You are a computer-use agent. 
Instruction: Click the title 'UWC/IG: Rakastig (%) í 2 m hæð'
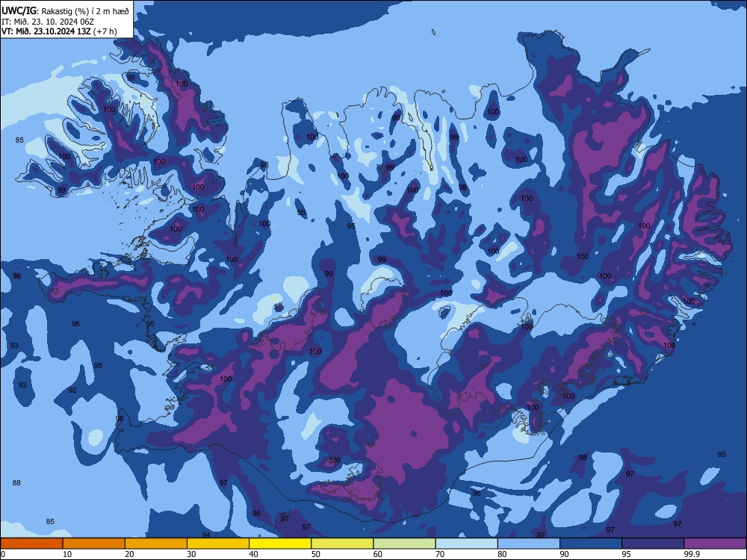(x=65, y=10)
